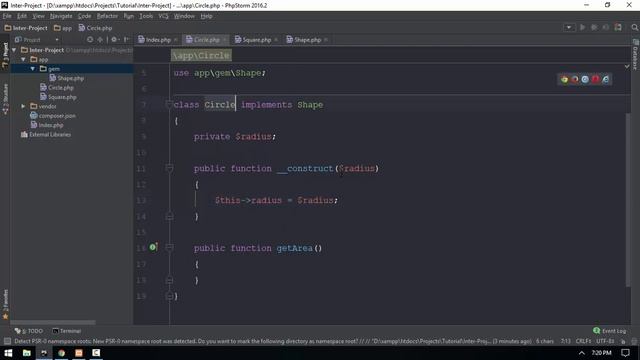The height and width of the screenshot is (360, 640).
Task: Click the editor vertical scrollbar
Action: click(x=628, y=200)
